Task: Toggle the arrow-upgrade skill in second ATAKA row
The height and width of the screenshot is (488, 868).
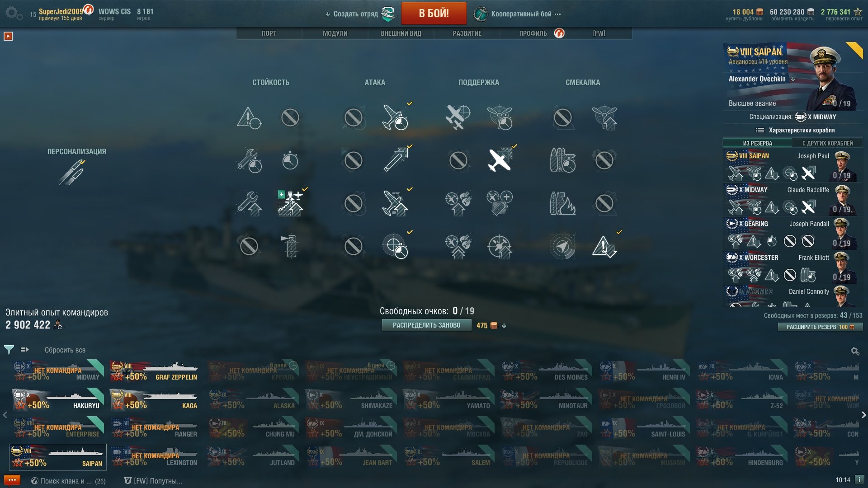Action: (x=395, y=160)
